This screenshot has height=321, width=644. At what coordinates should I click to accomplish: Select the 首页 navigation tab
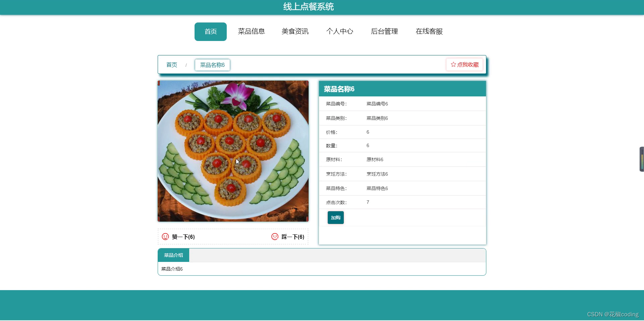[x=210, y=31]
